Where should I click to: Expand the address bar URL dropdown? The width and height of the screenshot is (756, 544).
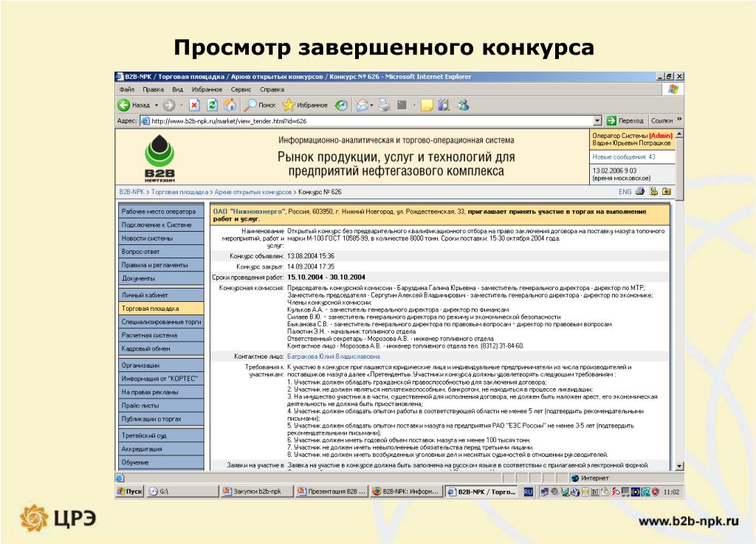[598, 121]
